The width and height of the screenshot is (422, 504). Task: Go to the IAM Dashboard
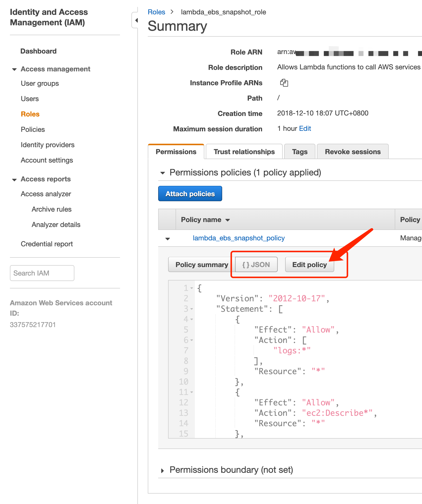point(38,51)
